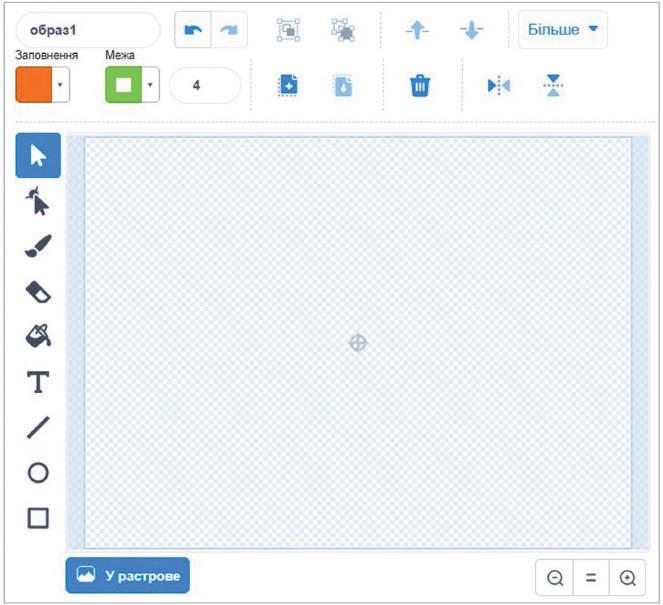Click the Paste icon
The image size is (663, 605).
coord(343,86)
